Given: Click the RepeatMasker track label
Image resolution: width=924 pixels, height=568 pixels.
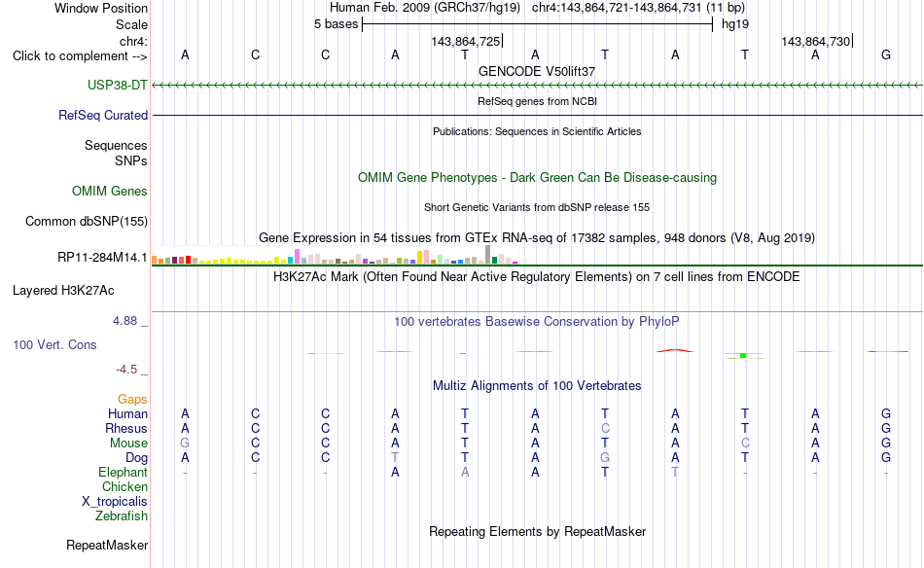Looking at the screenshot, I should point(107,545).
